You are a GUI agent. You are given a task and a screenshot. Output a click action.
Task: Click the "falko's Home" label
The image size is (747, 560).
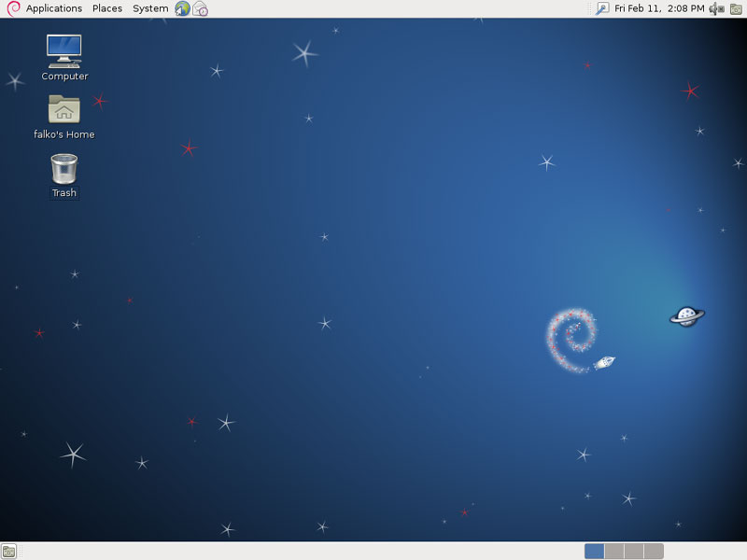tap(63, 134)
